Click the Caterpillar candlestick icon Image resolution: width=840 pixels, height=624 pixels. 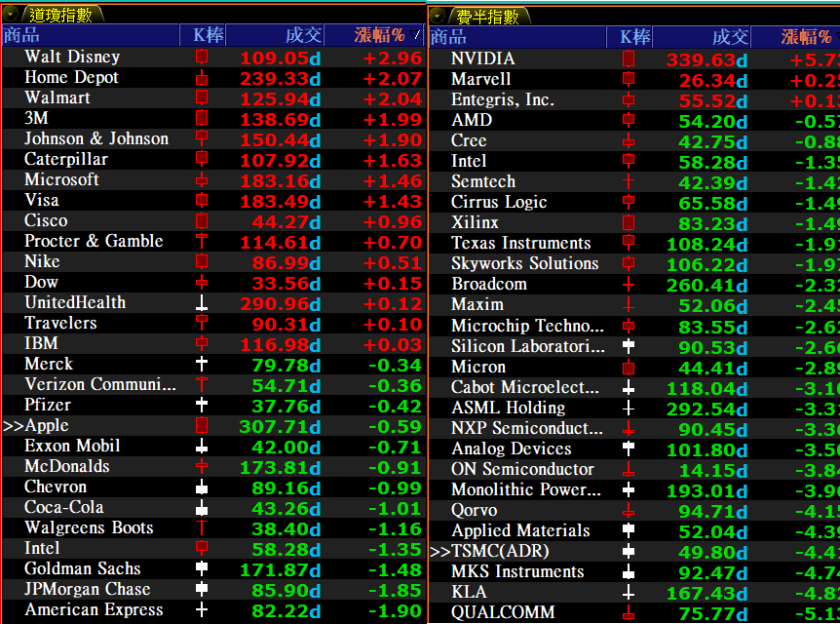(202, 159)
